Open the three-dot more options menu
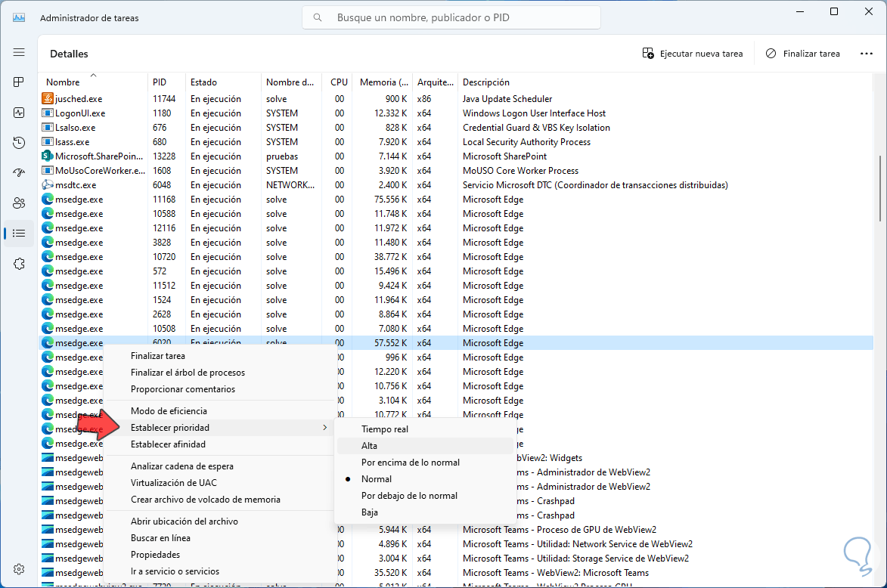887x588 pixels. pos(866,54)
